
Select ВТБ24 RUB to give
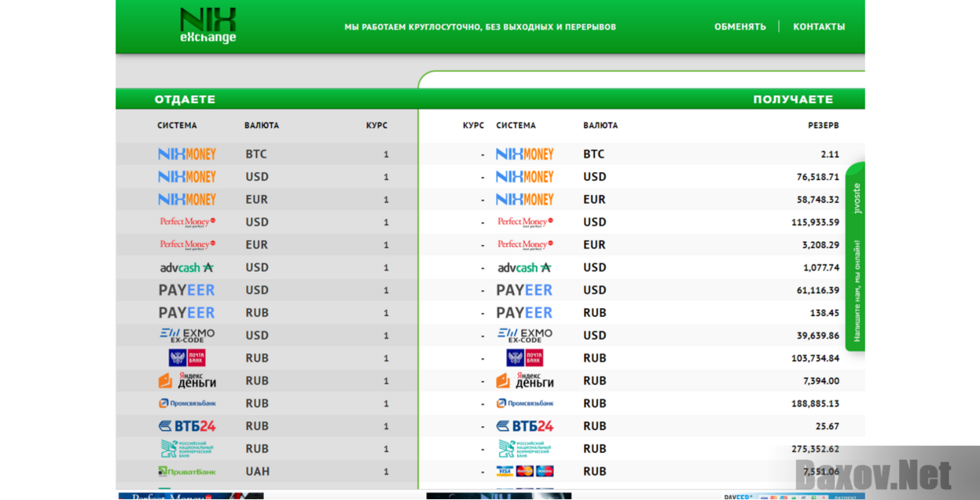point(266,426)
